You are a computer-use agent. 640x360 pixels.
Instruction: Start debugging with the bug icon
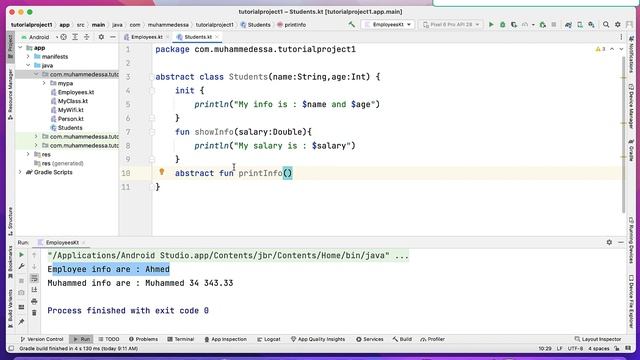click(502, 24)
